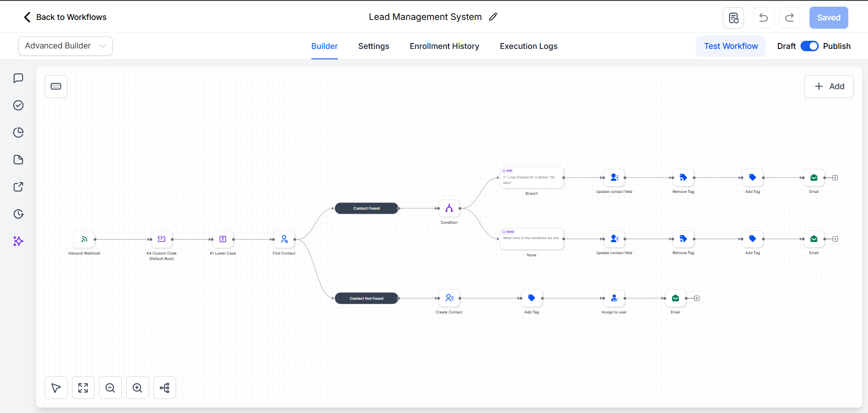The image size is (868, 413).
Task: Open the version notes document icon
Action: click(734, 18)
